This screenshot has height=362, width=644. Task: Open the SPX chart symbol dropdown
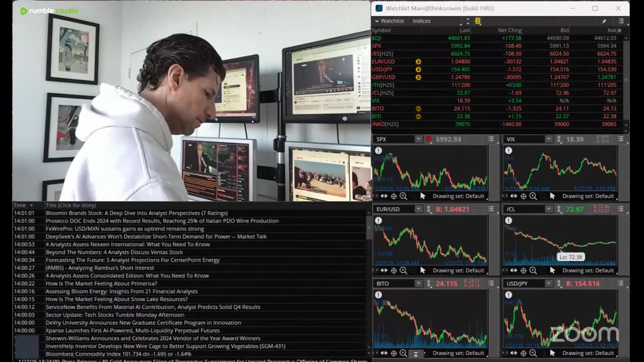tap(418, 139)
